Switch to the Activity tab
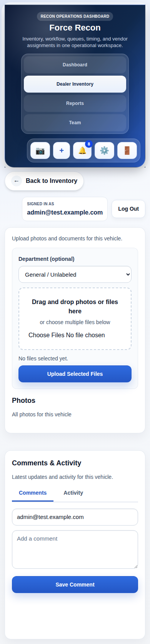This screenshot has height=644, width=150. click(73, 493)
